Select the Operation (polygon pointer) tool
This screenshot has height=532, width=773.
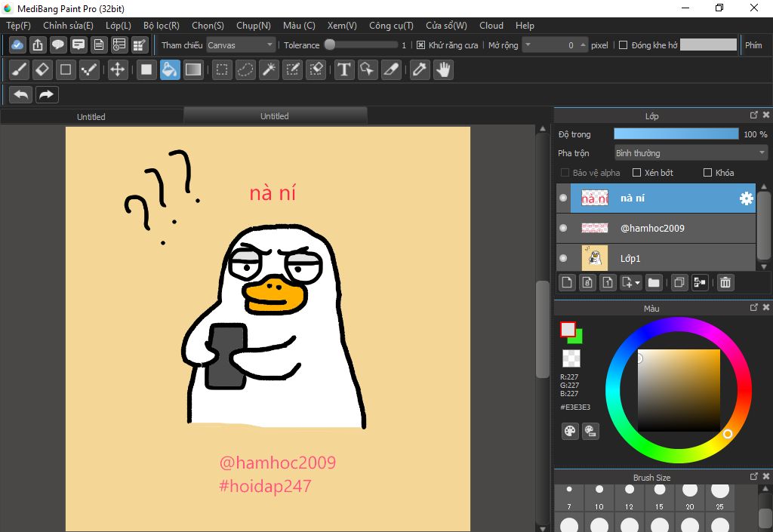point(368,69)
